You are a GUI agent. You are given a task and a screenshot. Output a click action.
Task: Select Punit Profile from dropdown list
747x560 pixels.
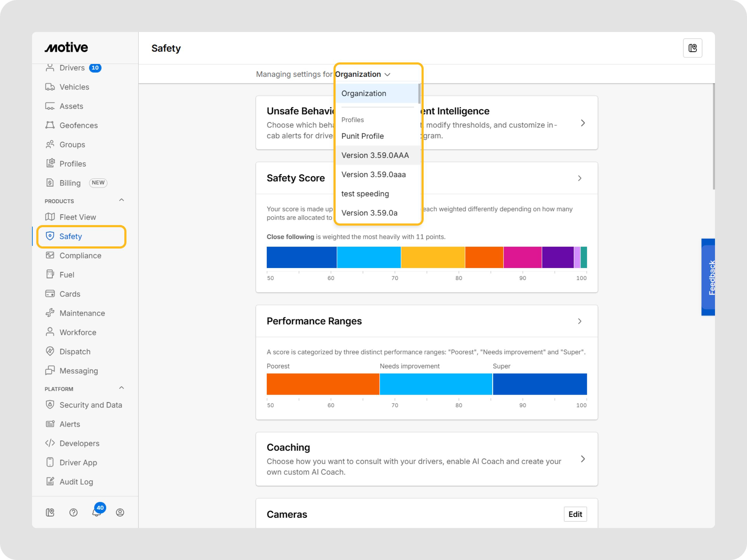362,136
